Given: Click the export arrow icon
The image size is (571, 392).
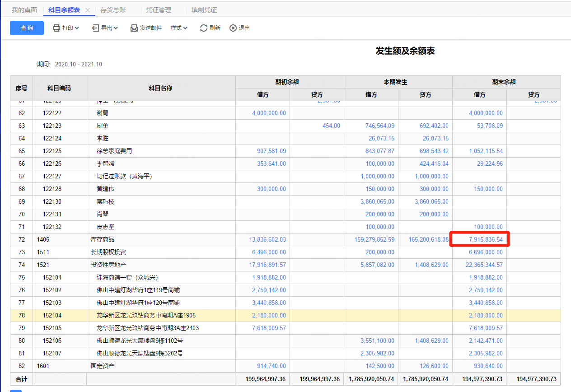Looking at the screenshot, I should (95, 28).
